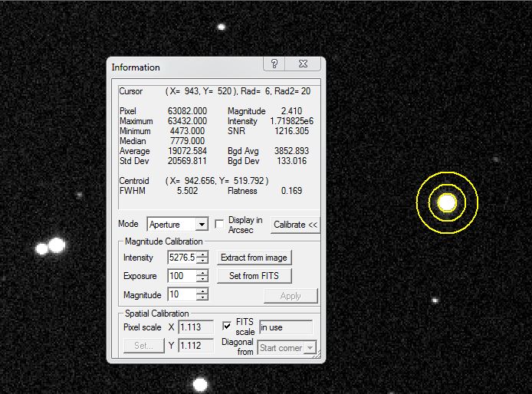Click the Magnitude calibration input field
The image size is (532, 394).
[x=181, y=295]
